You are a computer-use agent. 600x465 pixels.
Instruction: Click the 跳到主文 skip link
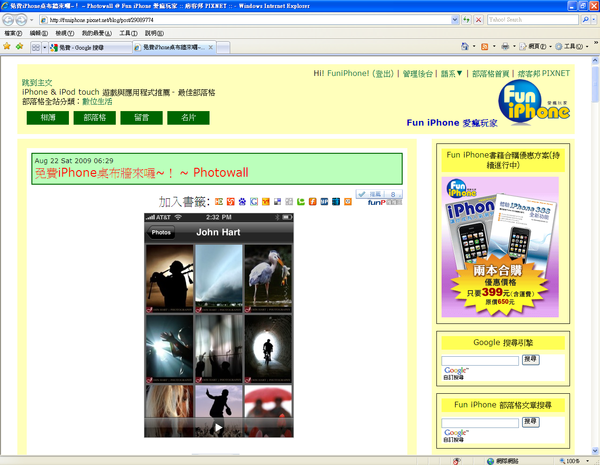click(x=37, y=82)
